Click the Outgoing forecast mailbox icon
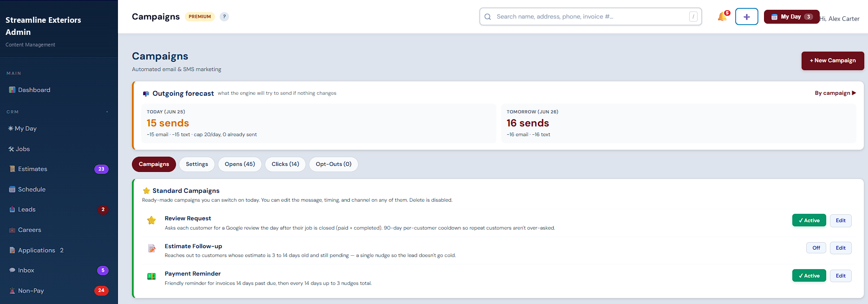868x304 pixels. [146, 93]
